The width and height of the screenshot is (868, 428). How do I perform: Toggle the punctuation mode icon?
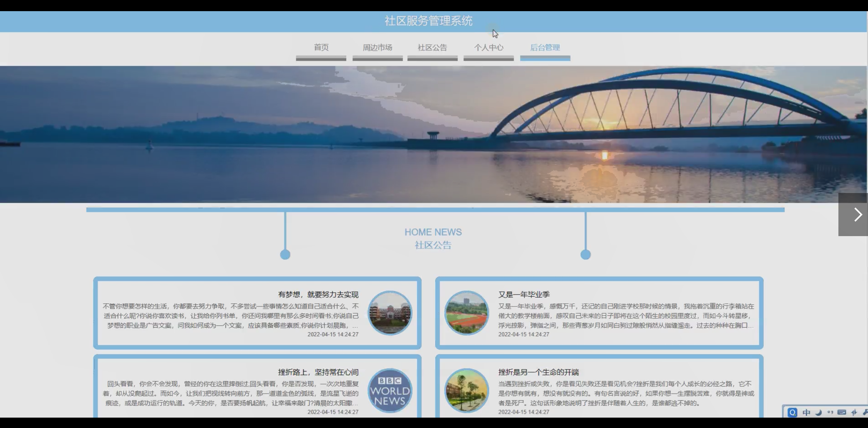coord(830,412)
